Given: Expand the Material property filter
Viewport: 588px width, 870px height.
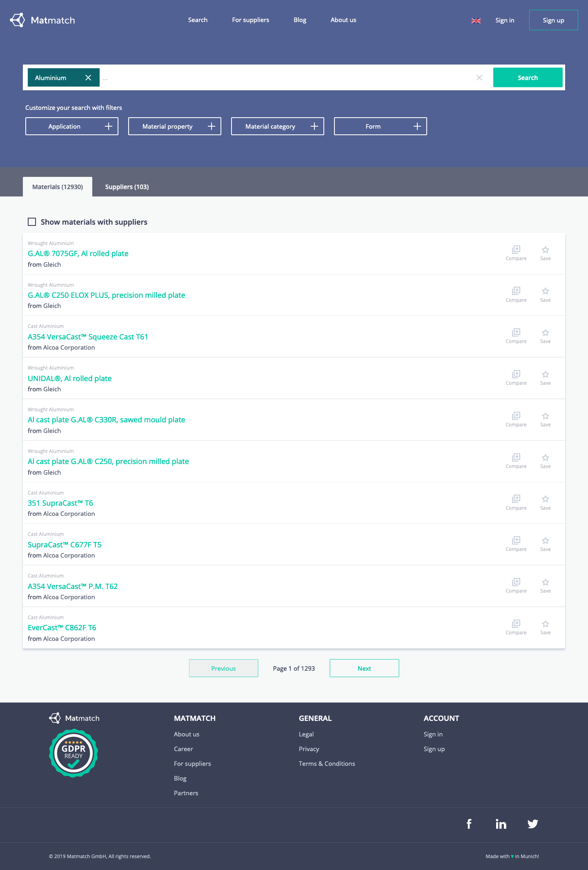Looking at the screenshot, I should click(175, 126).
